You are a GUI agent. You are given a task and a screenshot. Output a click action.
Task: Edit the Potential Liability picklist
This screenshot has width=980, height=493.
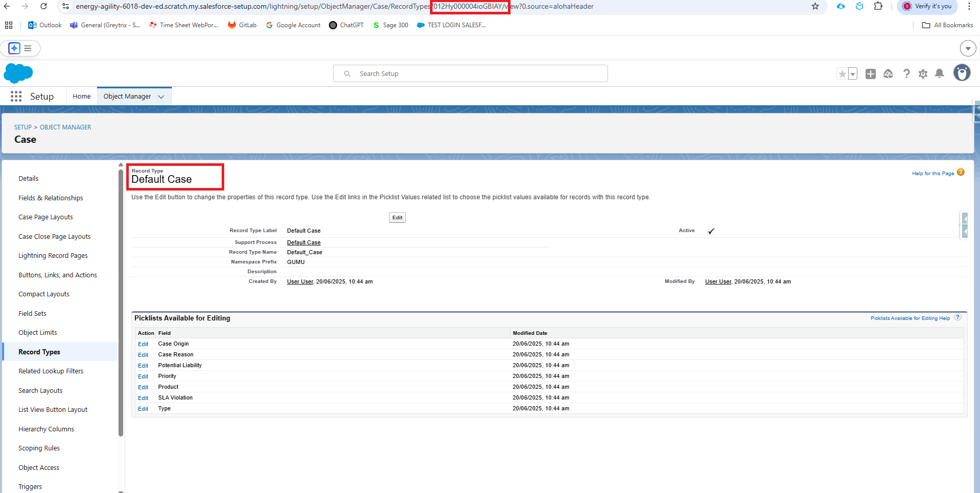pos(143,366)
